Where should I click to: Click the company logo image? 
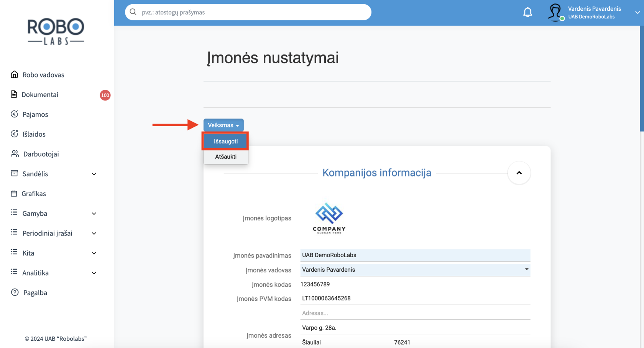coord(329,218)
